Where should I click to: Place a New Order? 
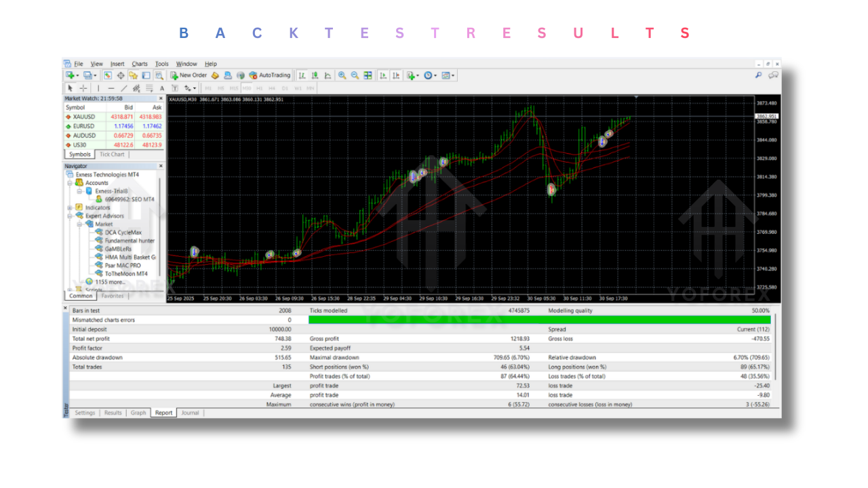[x=188, y=75]
